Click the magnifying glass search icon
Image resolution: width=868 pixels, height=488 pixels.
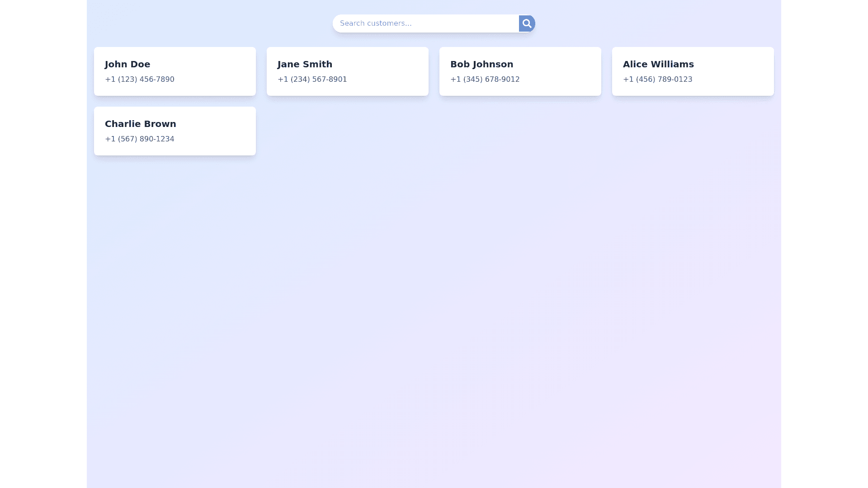coord(527,23)
